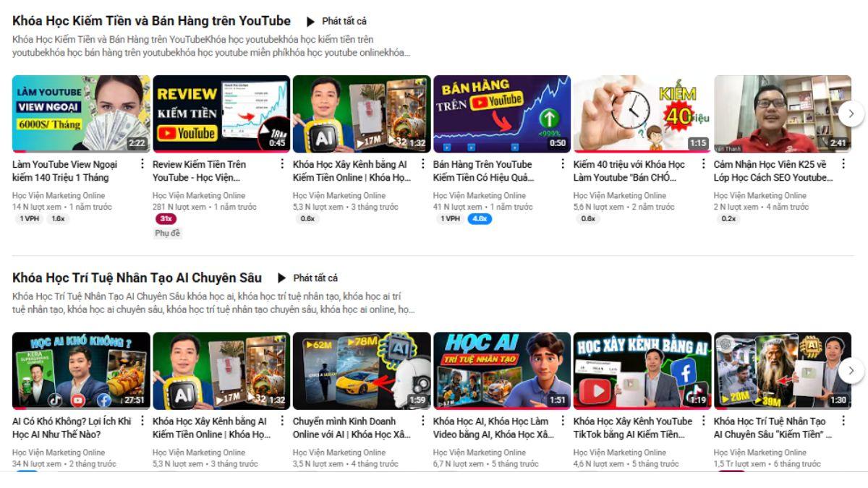This screenshot has height=488, width=868.
Task: Click the "1.6x" badge under Làm YouTube View Ngoại
Action: click(58, 219)
